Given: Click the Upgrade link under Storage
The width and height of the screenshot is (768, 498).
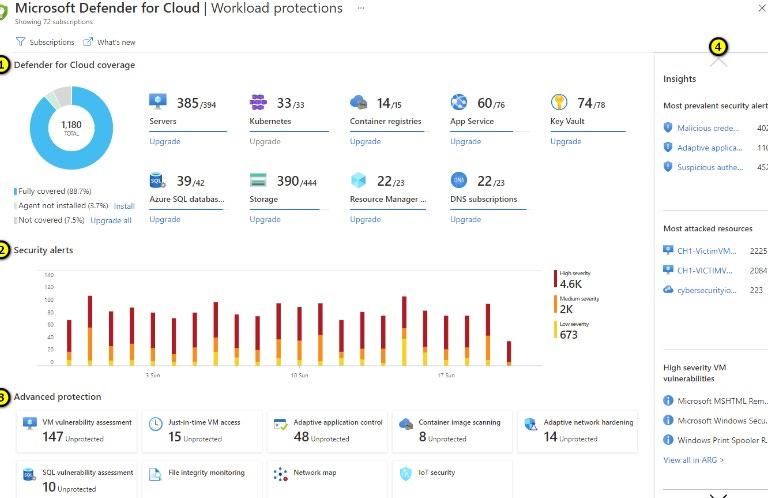Looking at the screenshot, I should 265,219.
